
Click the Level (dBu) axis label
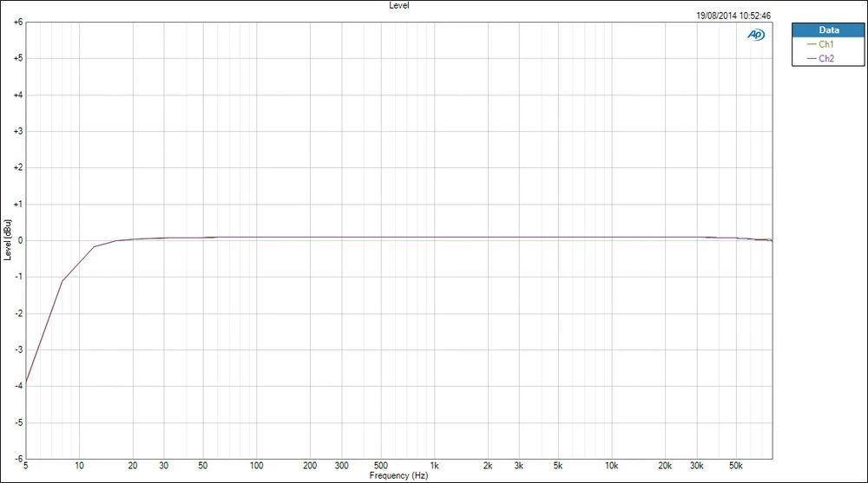7,240
